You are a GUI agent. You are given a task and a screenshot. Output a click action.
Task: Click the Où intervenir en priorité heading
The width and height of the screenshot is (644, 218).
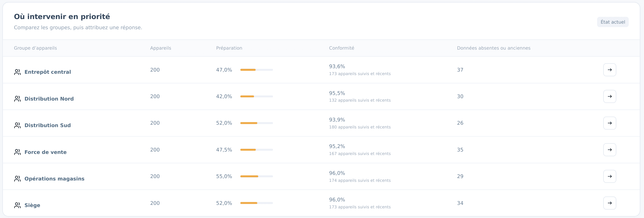coord(62,17)
